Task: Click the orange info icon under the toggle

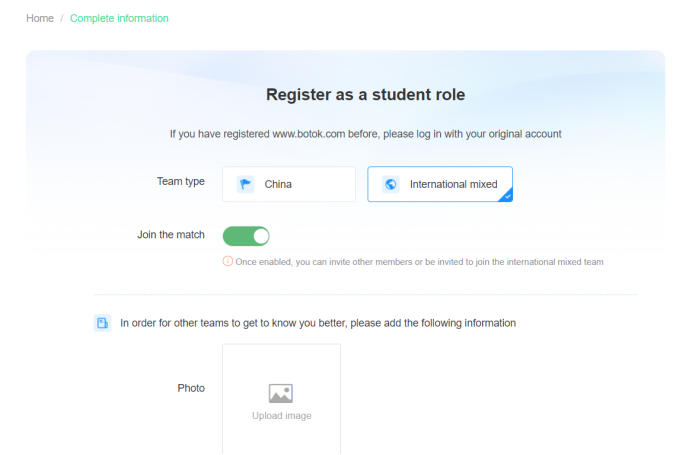Action: 227,261
